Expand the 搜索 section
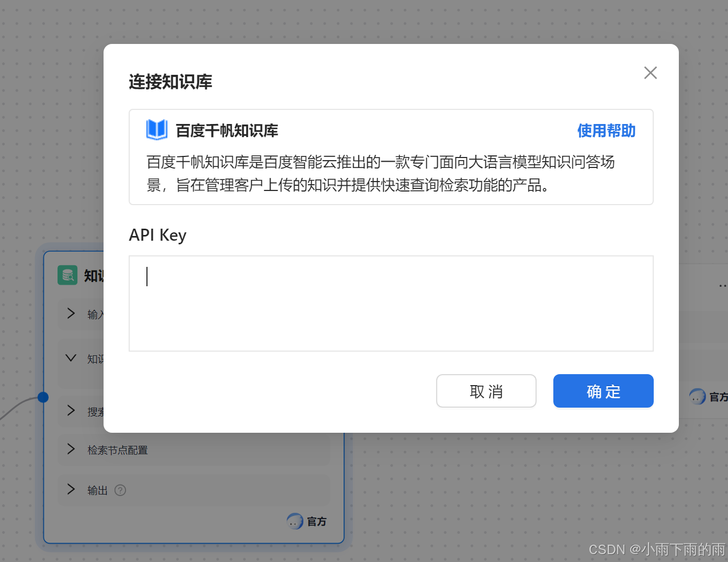Screen dimensions: 728x562 [71, 411]
